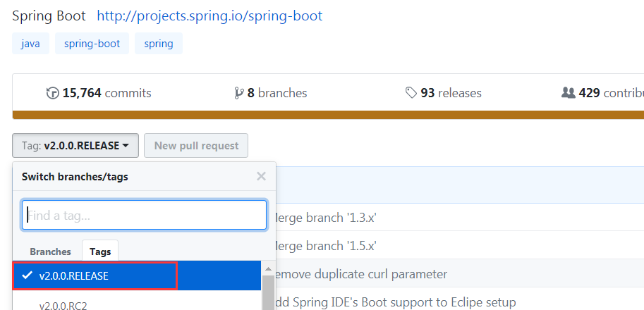Click the tag list scroll-up arrow
The height and width of the screenshot is (310, 644).
pyautogui.click(x=268, y=269)
